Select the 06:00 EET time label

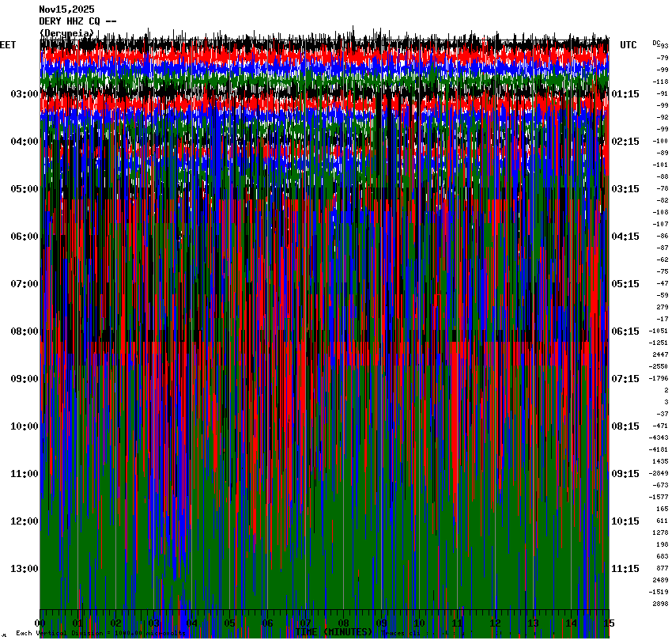(24, 237)
